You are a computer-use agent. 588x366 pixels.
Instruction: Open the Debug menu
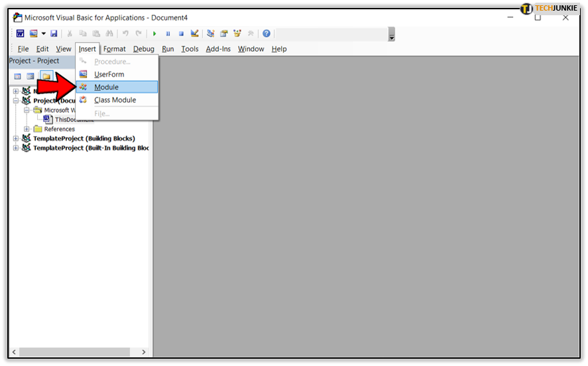pos(144,49)
